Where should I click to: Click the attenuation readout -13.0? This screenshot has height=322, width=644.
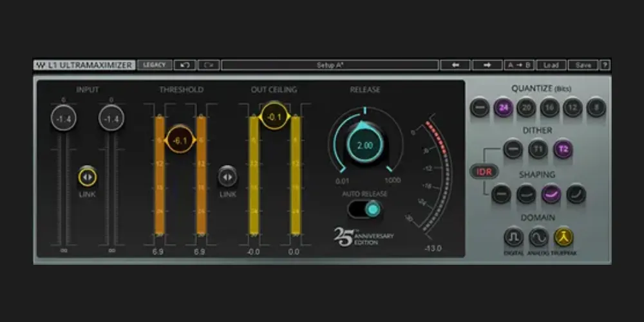tap(433, 249)
